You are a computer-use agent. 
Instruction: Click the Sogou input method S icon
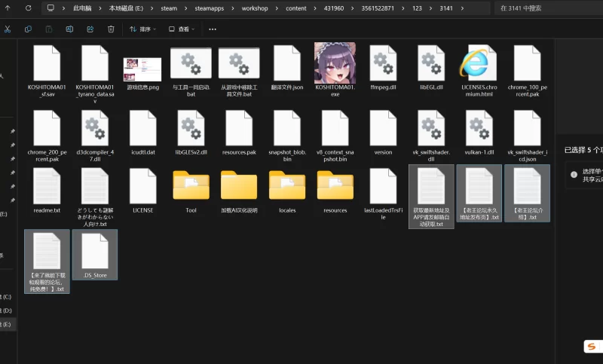[592, 347]
